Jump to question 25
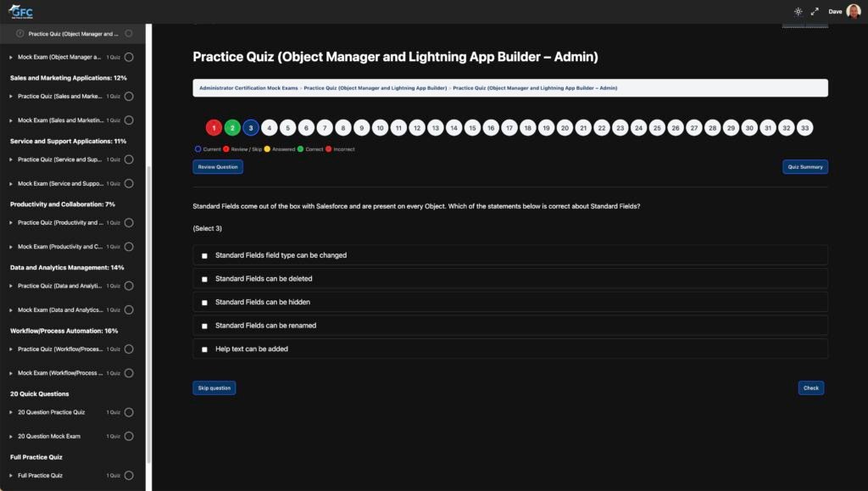Viewport: 868px width, 491px height. click(657, 128)
